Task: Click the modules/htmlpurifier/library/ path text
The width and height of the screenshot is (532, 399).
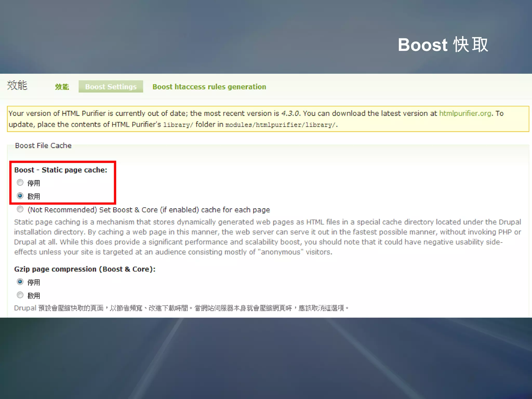Action: pyautogui.click(x=281, y=125)
